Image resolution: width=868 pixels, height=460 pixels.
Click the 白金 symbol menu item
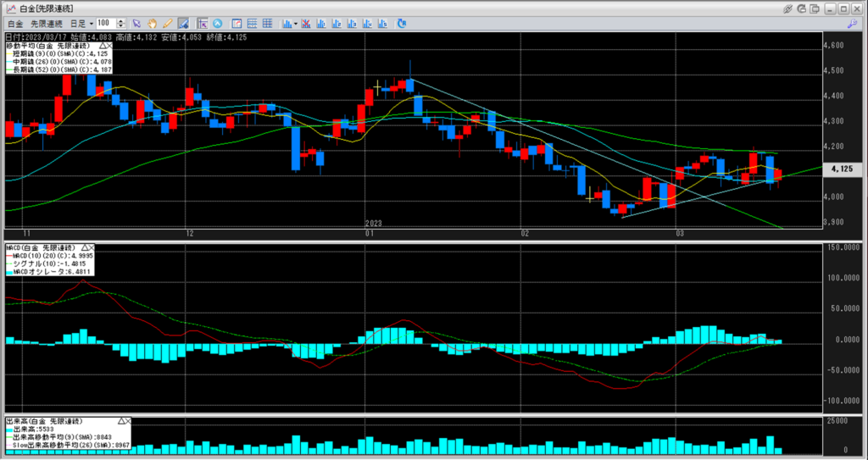coord(15,23)
